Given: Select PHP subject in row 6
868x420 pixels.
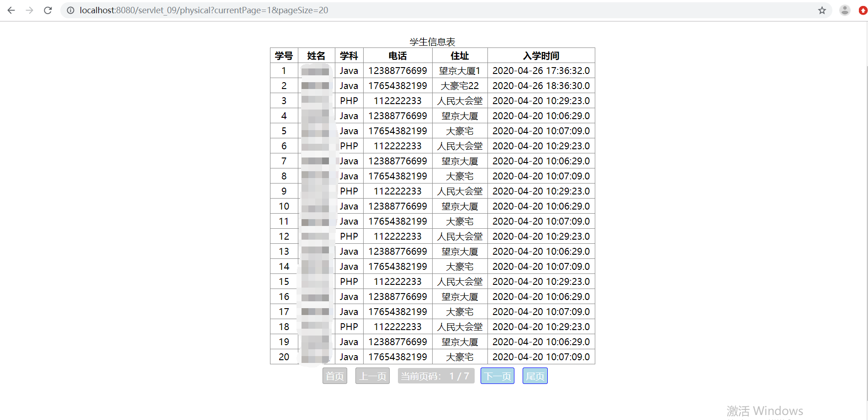Looking at the screenshot, I should pyautogui.click(x=349, y=146).
